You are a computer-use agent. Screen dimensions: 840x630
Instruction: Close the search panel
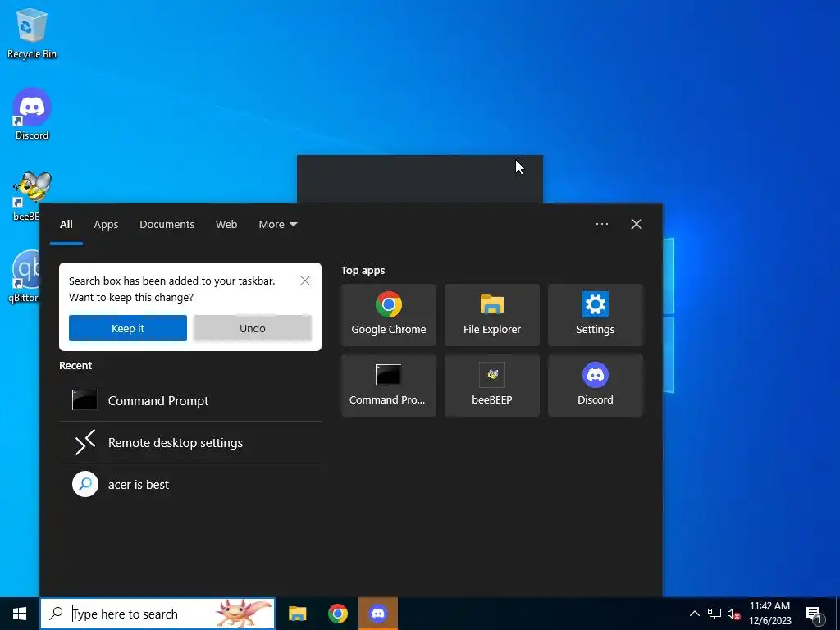tap(637, 224)
